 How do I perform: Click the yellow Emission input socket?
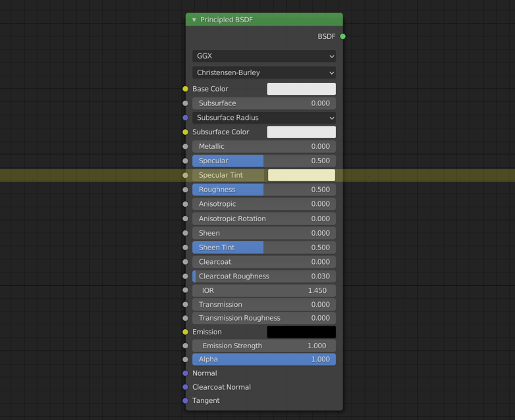185,332
